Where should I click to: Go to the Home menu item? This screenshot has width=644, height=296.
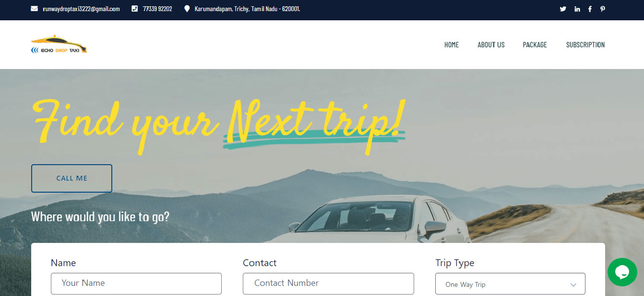[452, 45]
